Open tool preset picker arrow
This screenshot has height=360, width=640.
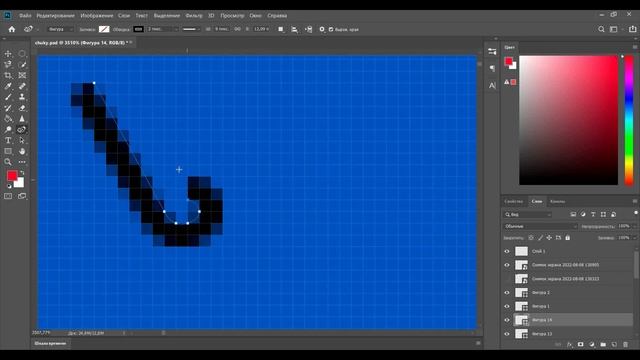click(38, 29)
